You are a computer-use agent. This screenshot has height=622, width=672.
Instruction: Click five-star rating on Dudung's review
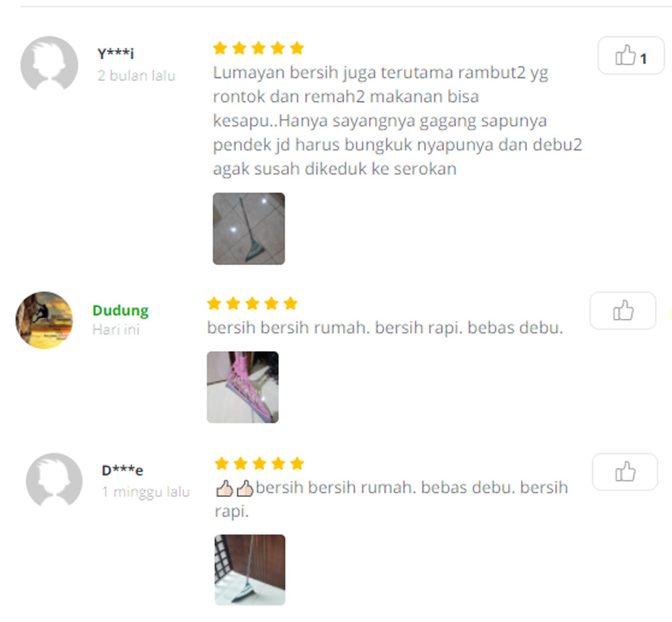pos(252,303)
